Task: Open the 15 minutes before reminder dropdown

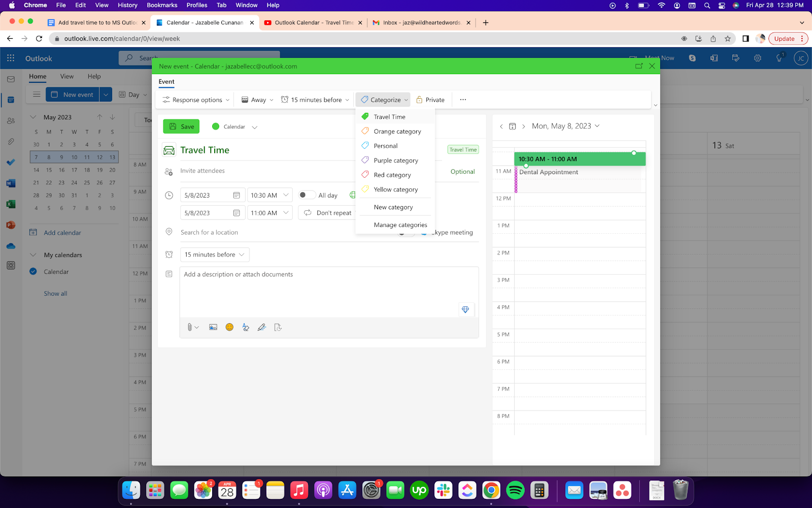Action: 215,255
